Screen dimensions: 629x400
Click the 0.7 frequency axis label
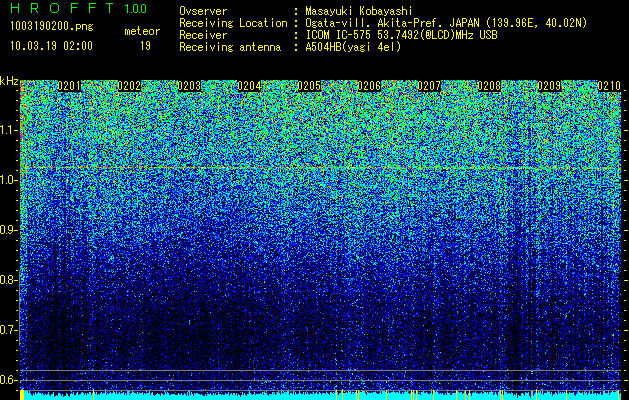coord(8,330)
